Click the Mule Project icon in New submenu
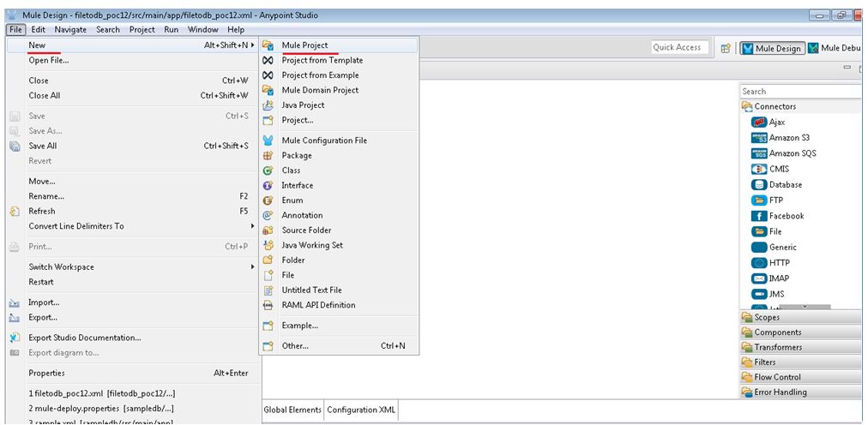 268,45
